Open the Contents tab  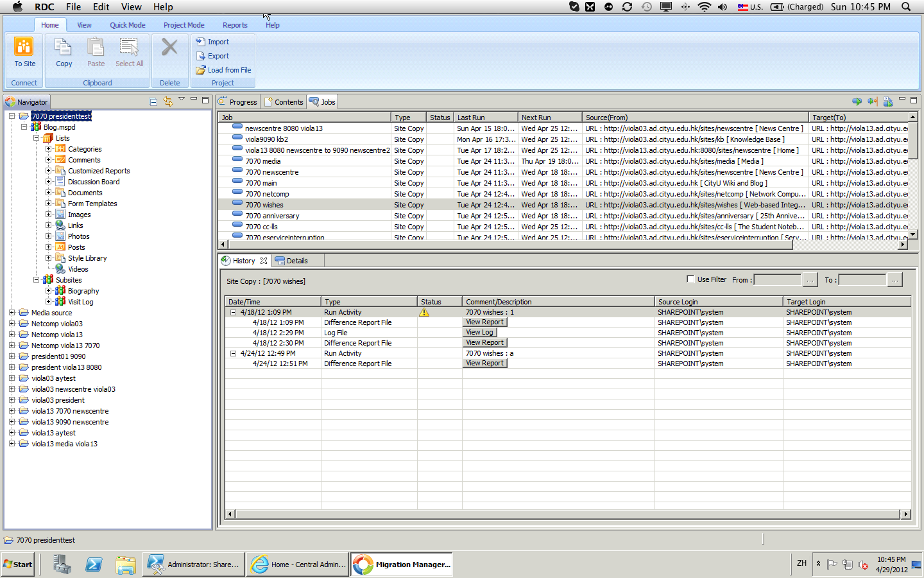(x=283, y=101)
